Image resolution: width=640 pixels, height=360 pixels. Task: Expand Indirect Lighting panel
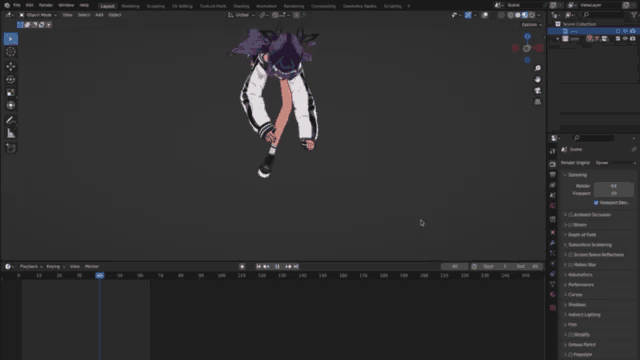584,315
